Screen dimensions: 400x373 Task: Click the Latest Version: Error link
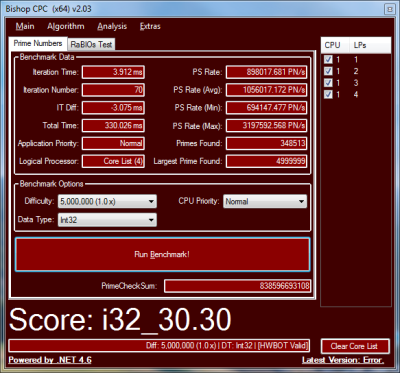[x=343, y=360]
